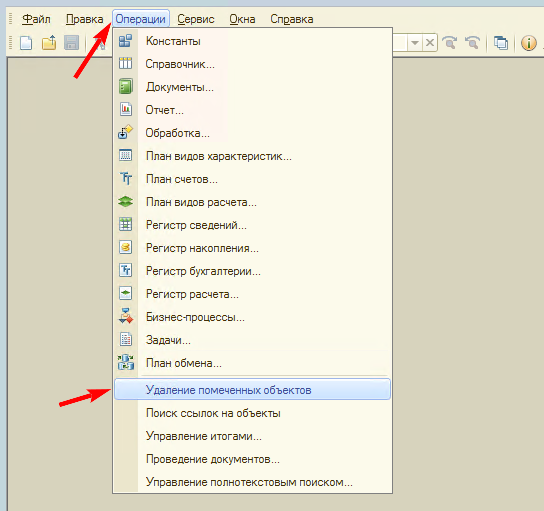Click the Find previous binoculars icon
This screenshot has height=511, width=544.
473,43
